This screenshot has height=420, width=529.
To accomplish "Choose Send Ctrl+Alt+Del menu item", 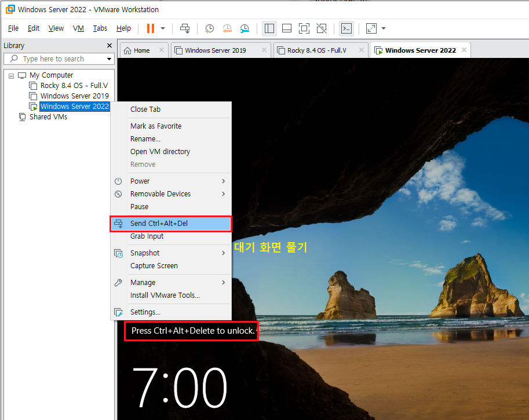I will [x=171, y=224].
